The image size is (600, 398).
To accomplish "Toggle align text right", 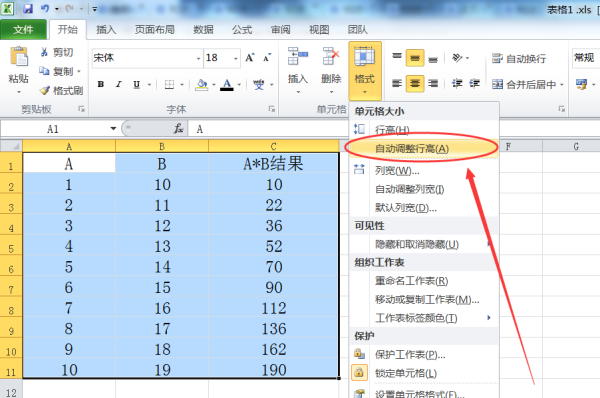I will (x=433, y=83).
